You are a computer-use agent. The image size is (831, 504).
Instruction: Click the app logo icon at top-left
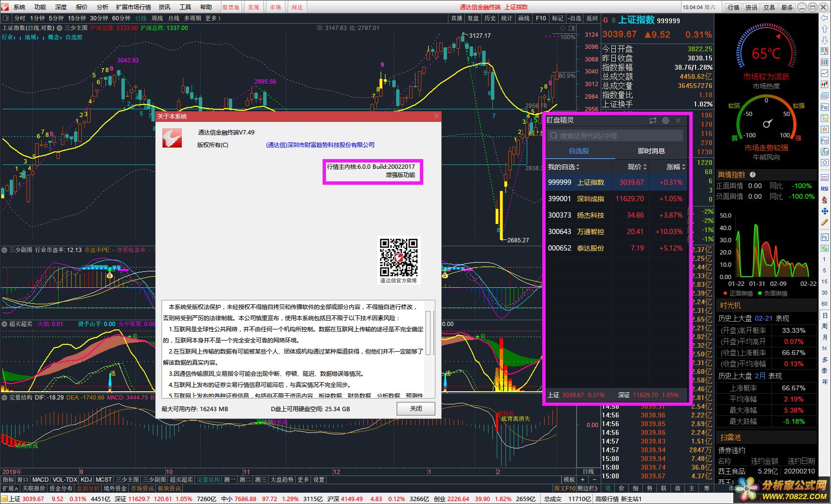[5, 7]
